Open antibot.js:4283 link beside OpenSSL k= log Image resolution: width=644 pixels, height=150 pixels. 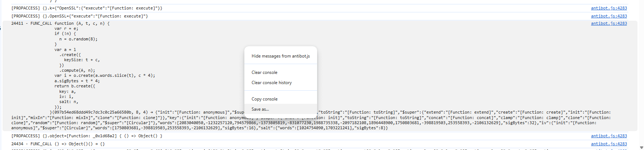(609, 8)
